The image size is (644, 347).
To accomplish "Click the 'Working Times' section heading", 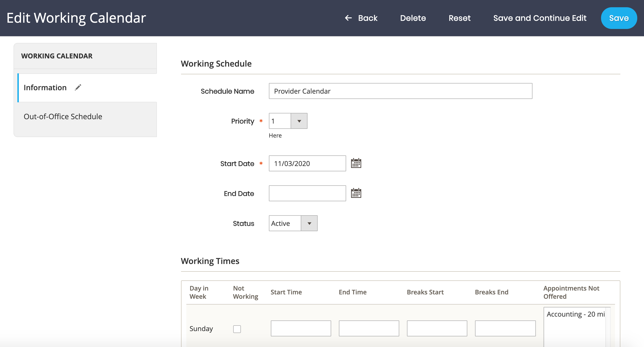I will [210, 261].
